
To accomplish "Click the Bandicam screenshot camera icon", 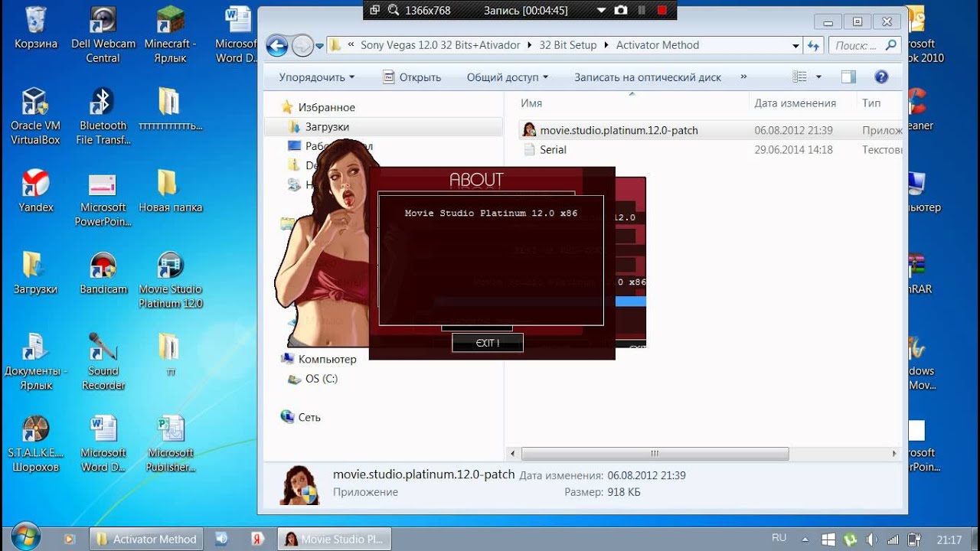I will (621, 10).
